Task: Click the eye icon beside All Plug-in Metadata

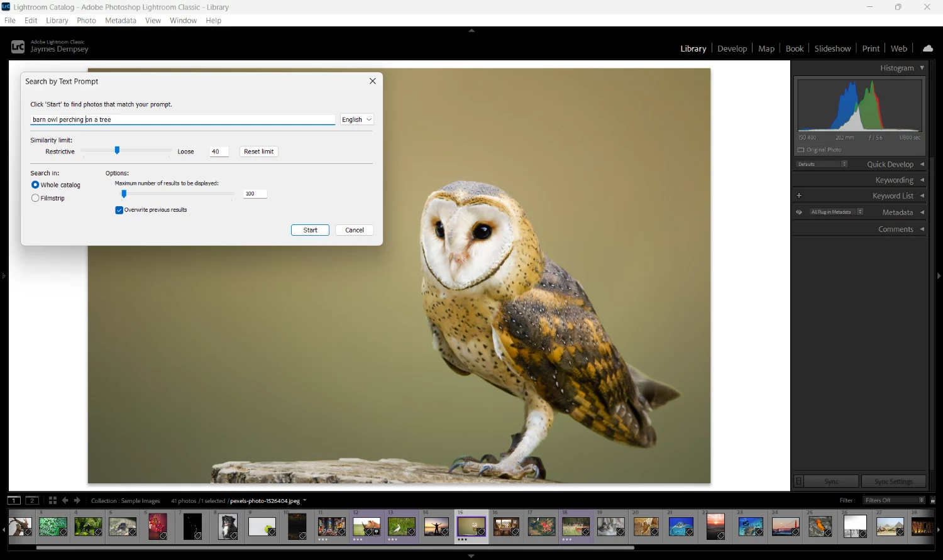Action: [798, 212]
